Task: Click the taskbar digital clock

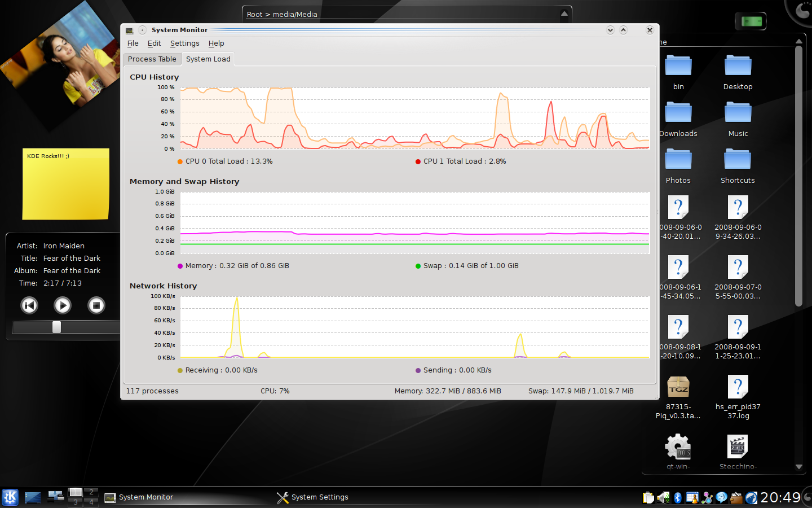Action: click(780, 497)
